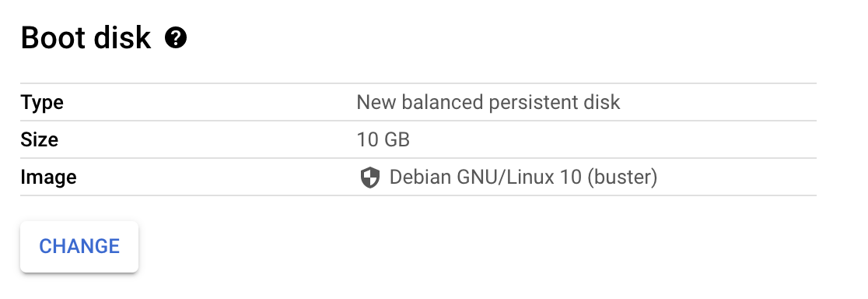
Task: Click the CHANGE button
Action: click(x=79, y=246)
